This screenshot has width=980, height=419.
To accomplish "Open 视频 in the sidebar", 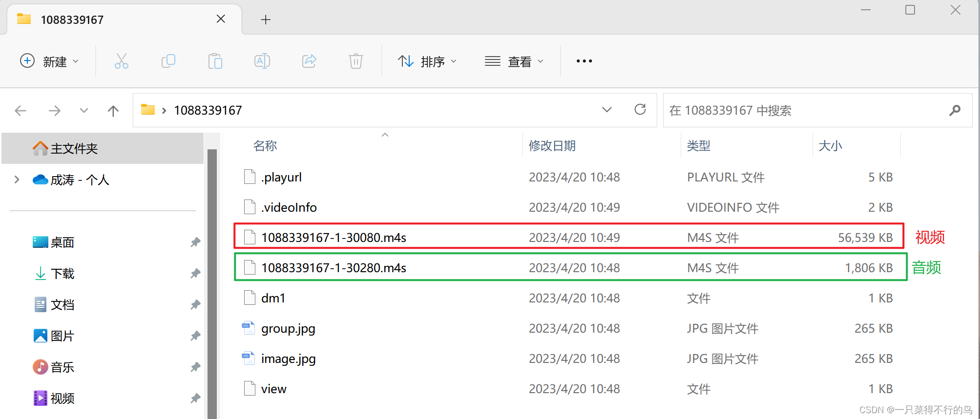I will pyautogui.click(x=63, y=399).
